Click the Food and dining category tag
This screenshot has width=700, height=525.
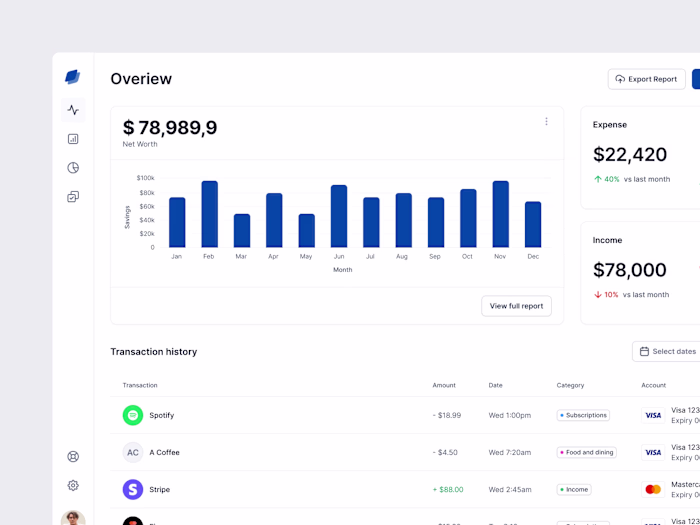pyautogui.click(x=587, y=452)
